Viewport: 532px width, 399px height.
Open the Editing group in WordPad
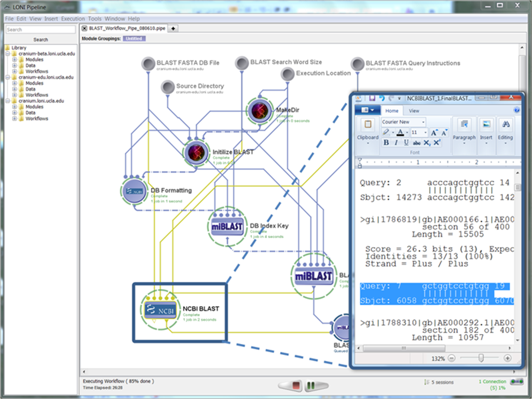click(505, 131)
